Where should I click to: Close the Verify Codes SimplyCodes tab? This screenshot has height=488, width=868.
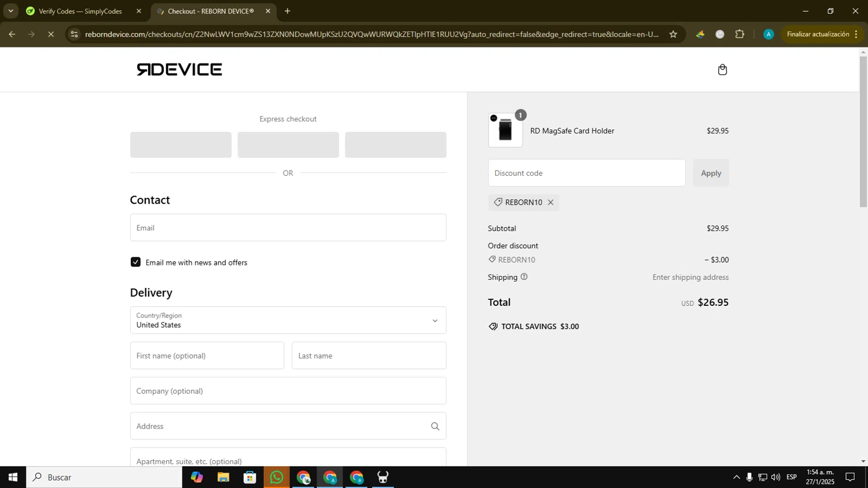pyautogui.click(x=139, y=11)
